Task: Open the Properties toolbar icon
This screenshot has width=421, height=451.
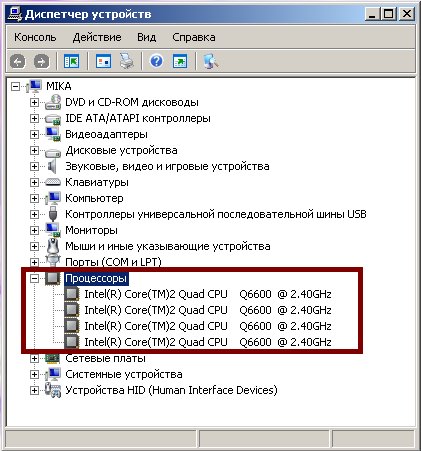Action: [103, 61]
